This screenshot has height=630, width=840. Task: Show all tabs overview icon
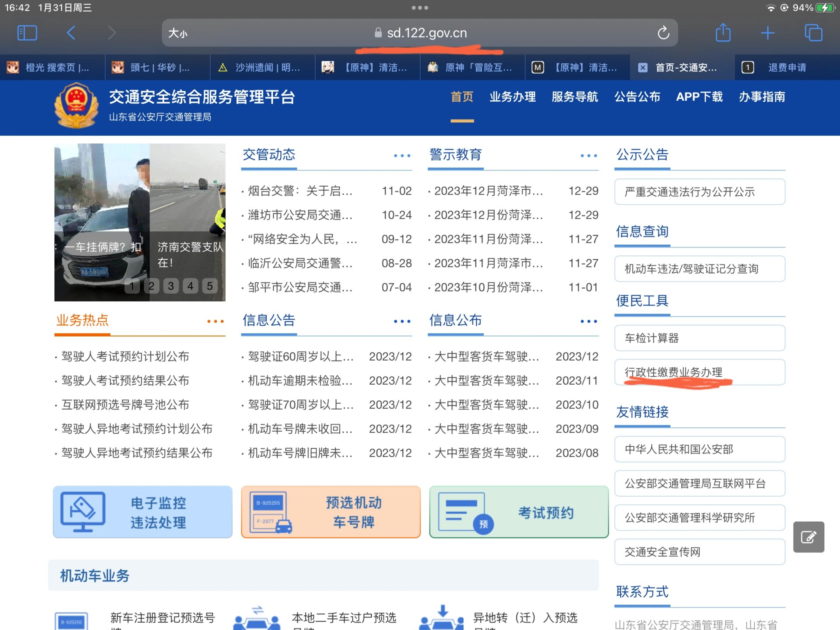813,33
